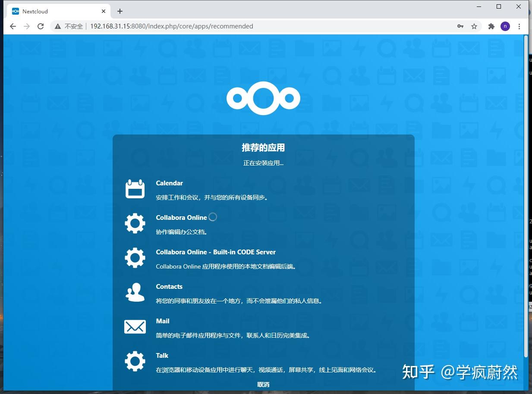Switch to the Nextcloud browser tab
The height and width of the screenshot is (394, 532).
(56, 11)
